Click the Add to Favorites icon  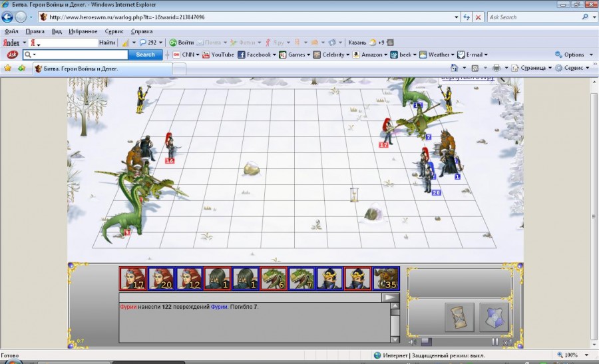coord(21,68)
